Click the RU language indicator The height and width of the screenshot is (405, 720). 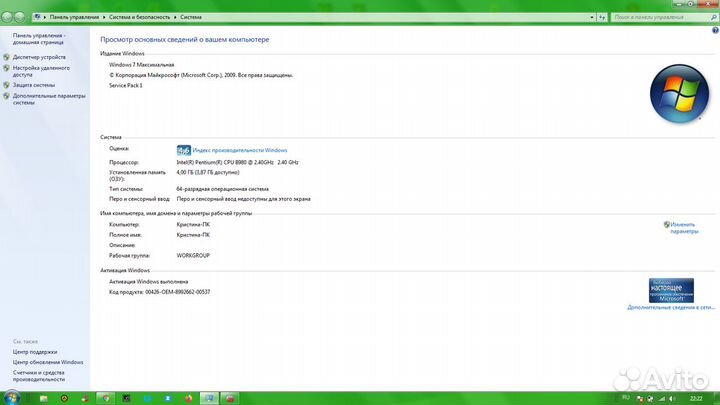(x=625, y=398)
